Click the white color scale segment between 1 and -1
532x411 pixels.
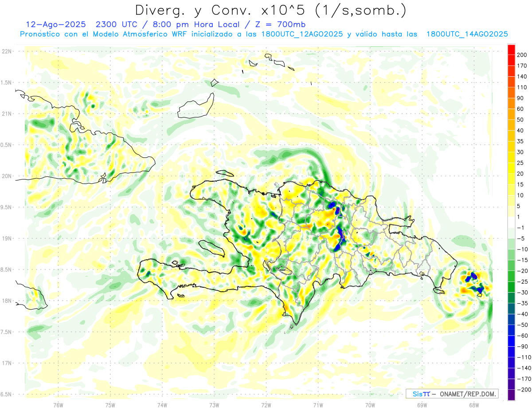pyautogui.click(x=511, y=223)
